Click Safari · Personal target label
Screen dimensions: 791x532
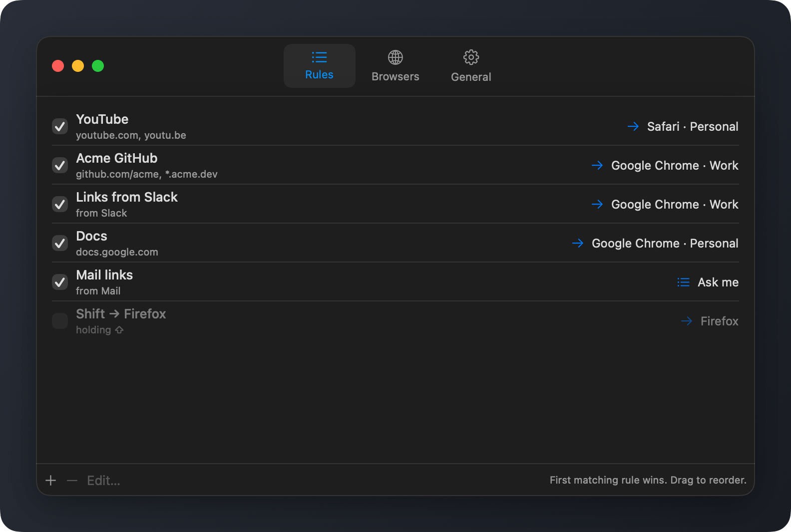693,126
